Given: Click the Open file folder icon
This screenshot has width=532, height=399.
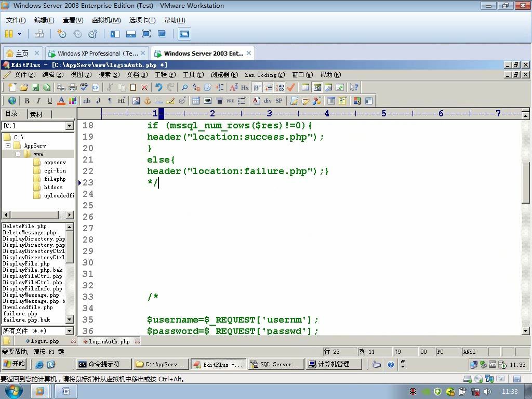Looking at the screenshot, I should [x=24, y=87].
